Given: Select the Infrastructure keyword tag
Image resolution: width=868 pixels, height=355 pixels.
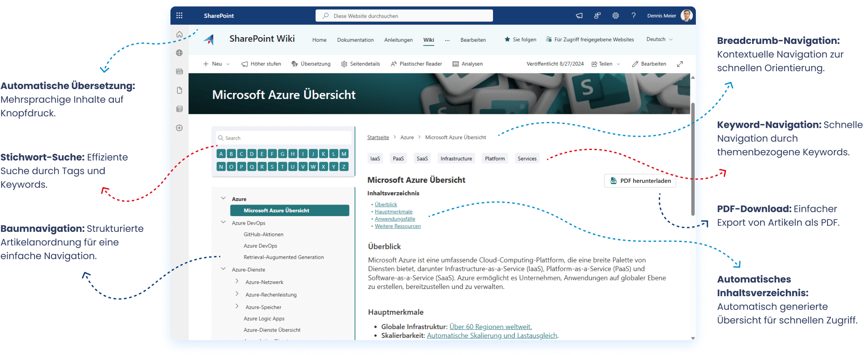Looking at the screenshot, I should [456, 159].
